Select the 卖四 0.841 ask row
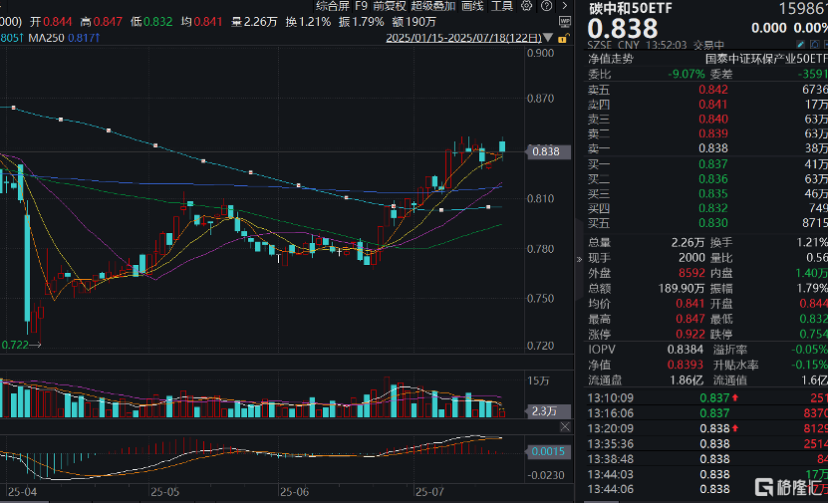Viewport: 829px width, 504px height. (707, 104)
